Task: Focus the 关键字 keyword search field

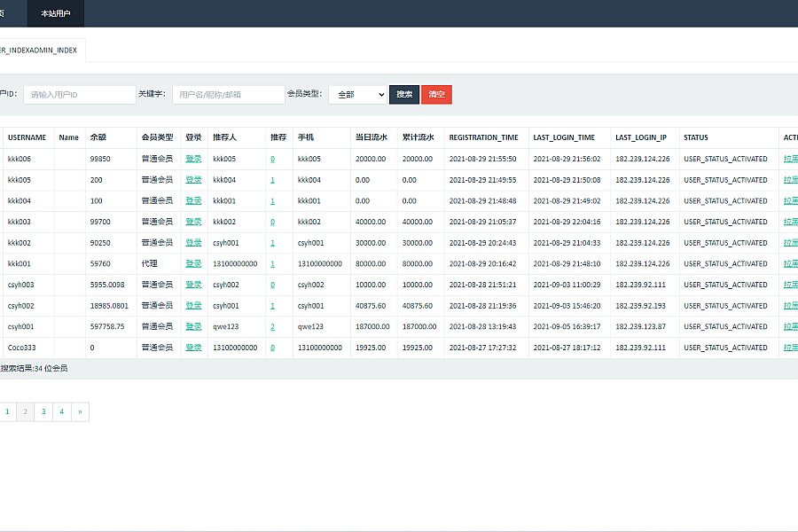Action: [228, 94]
